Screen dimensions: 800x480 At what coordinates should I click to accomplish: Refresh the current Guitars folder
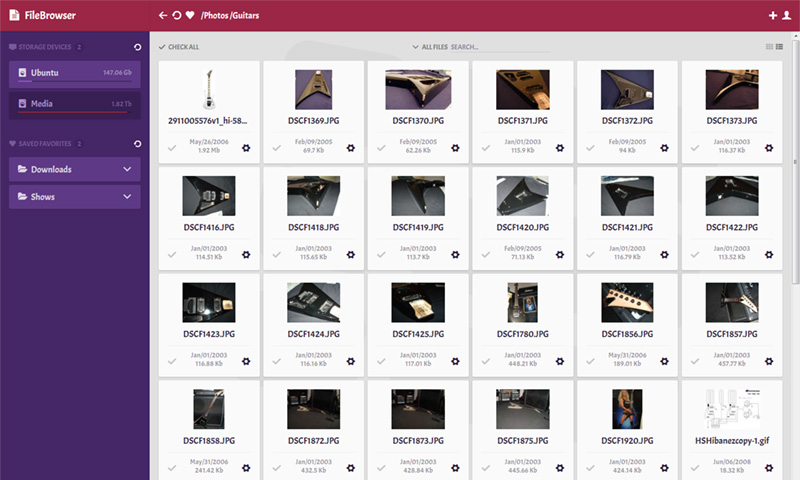click(x=177, y=16)
